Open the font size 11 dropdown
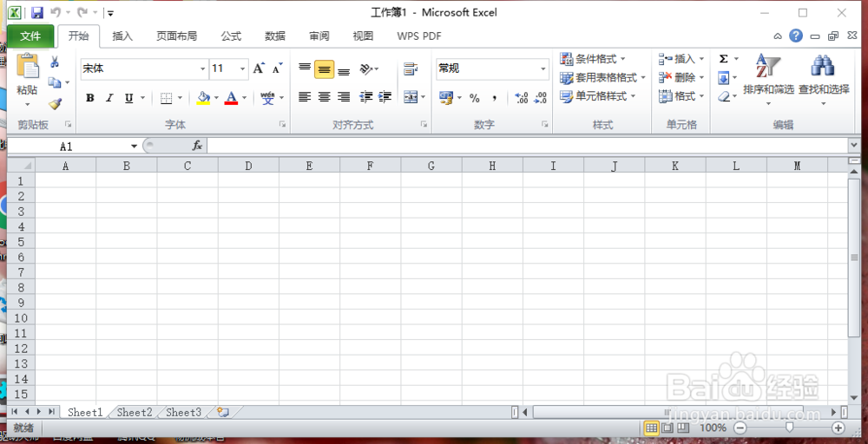Screen dimensions: 868x444 pos(242,69)
